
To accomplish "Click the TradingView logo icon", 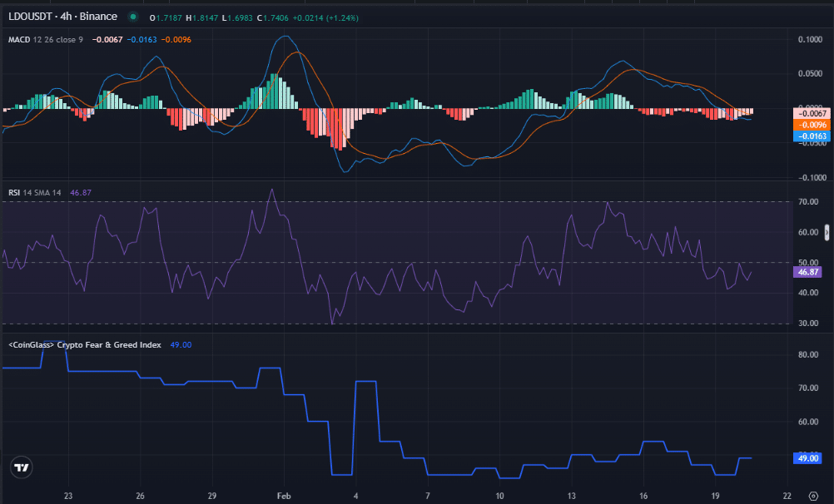I will pyautogui.click(x=22, y=467).
